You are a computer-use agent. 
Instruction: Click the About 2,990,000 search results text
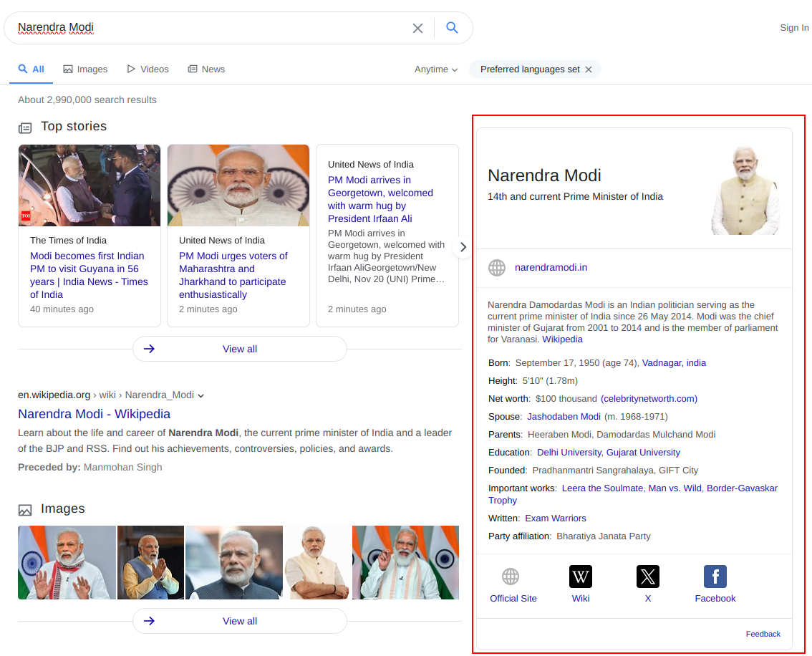point(87,100)
